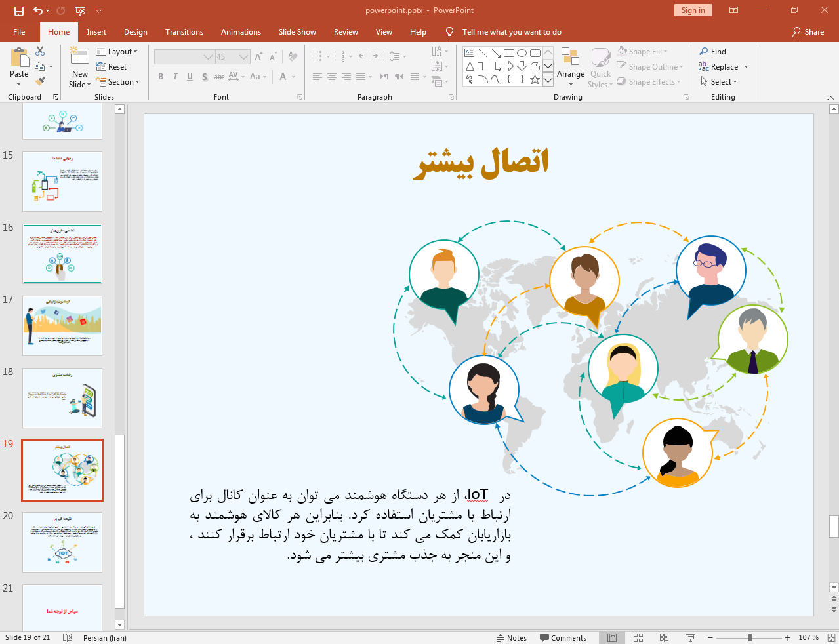Toggle Bold formatting
The height and width of the screenshot is (644, 839).
pos(161,77)
